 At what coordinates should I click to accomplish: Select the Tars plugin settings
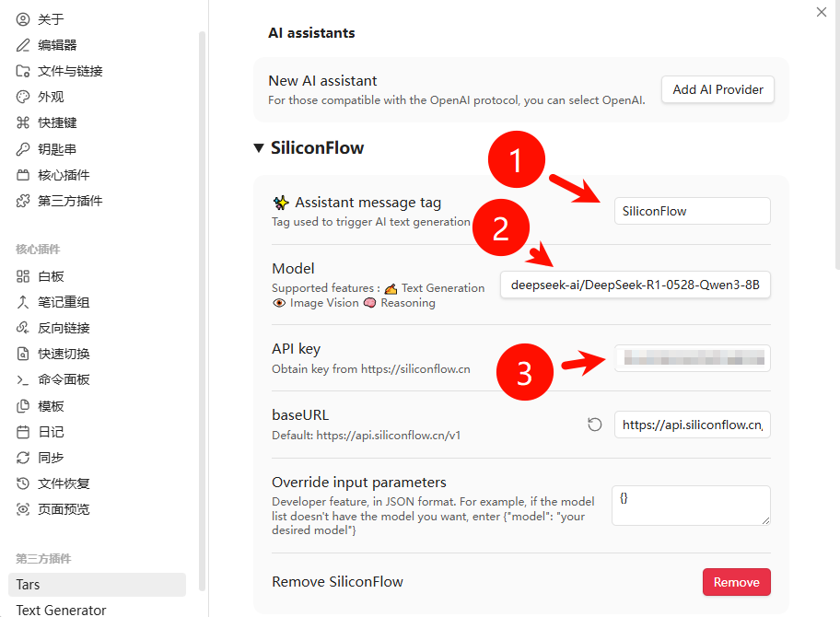[97, 585]
